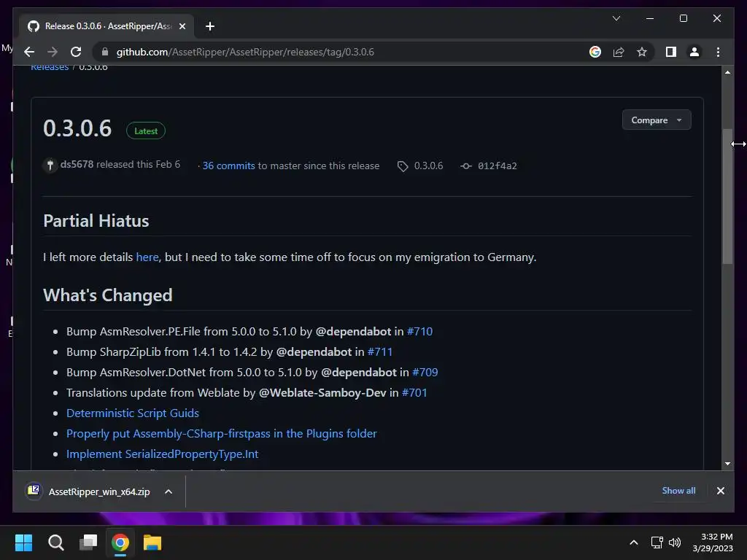Open pull request #701

pos(414,393)
